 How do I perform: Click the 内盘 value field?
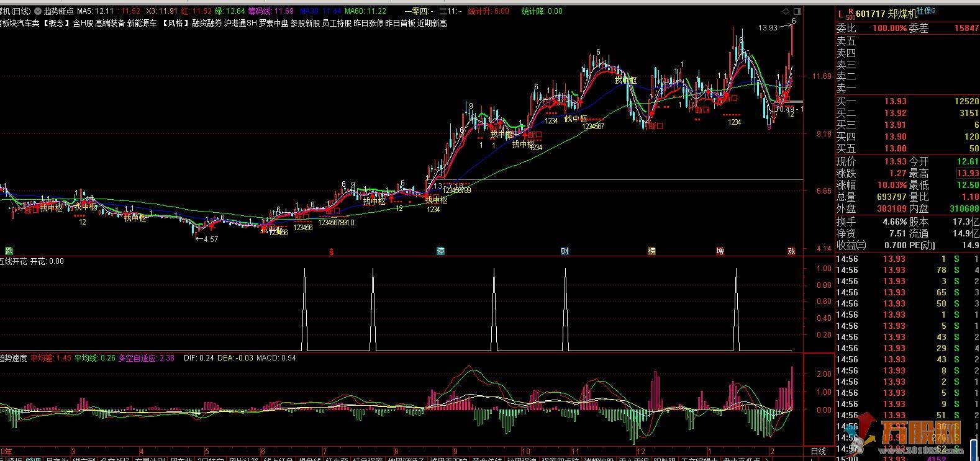tap(964, 208)
